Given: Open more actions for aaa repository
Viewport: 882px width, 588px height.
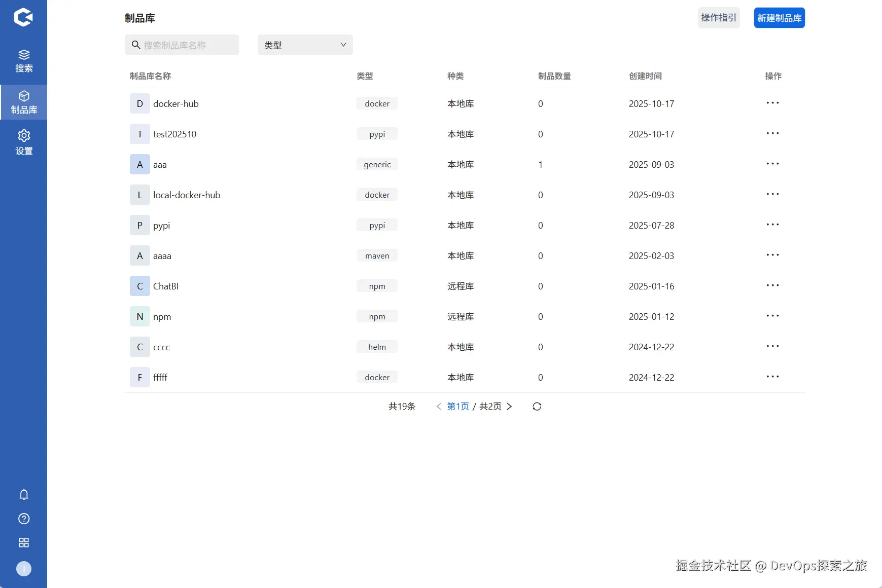Looking at the screenshot, I should point(772,164).
